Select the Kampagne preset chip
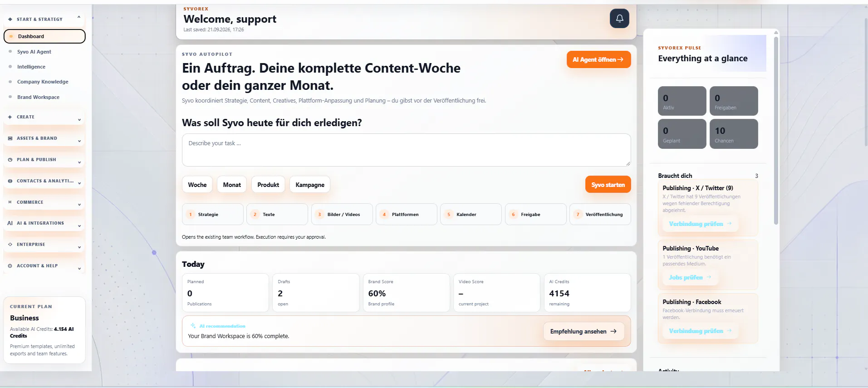The width and height of the screenshot is (868, 388). pos(310,185)
